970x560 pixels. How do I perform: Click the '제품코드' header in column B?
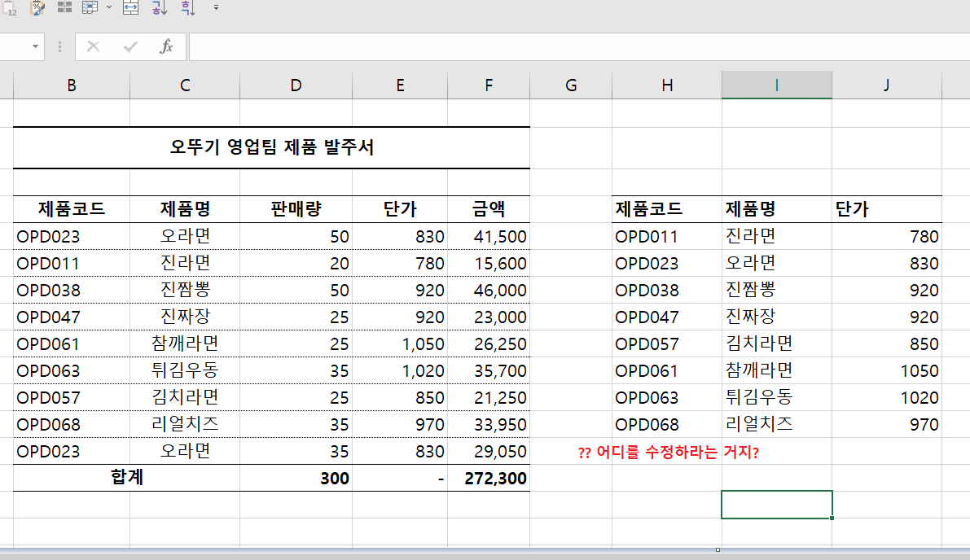point(72,209)
